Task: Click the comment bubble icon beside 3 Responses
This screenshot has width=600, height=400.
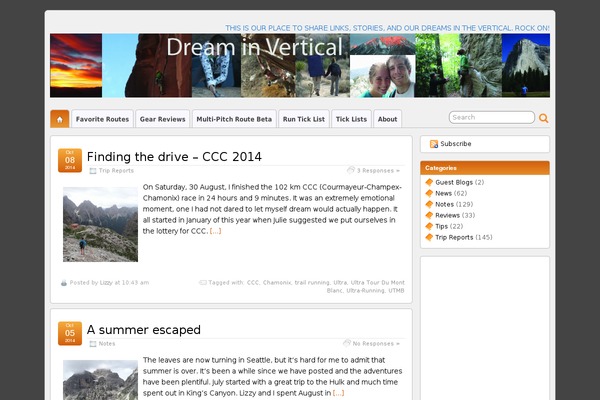Action: click(351, 170)
